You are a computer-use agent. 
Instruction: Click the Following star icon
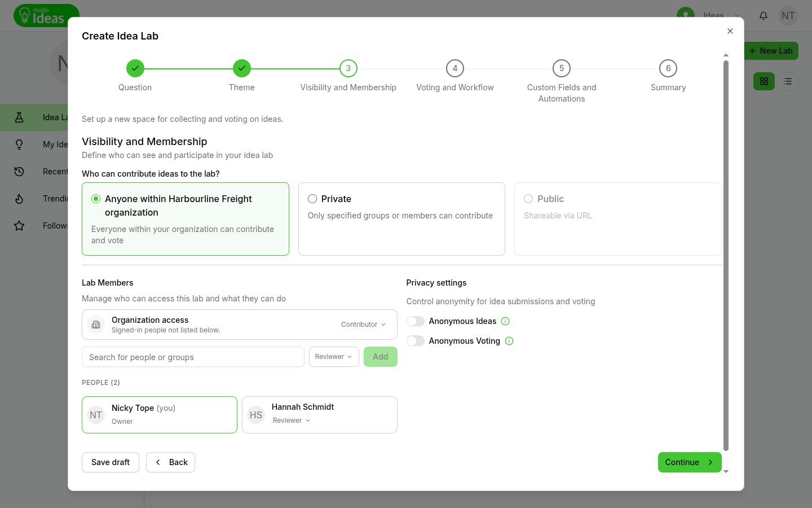19,226
